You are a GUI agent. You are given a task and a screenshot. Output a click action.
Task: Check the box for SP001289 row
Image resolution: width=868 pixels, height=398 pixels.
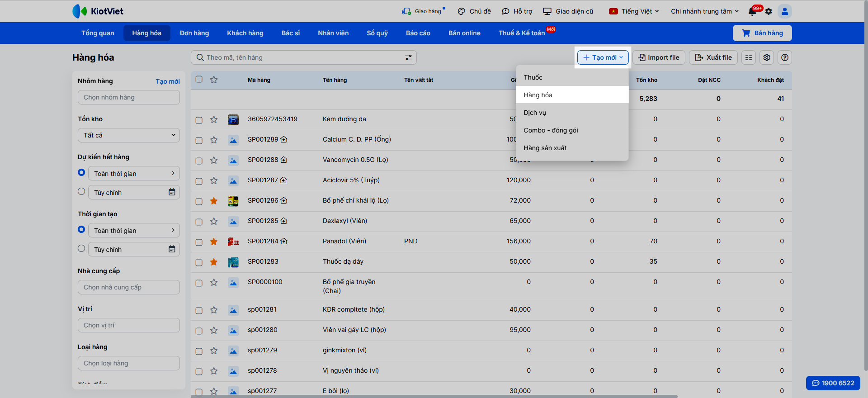[x=199, y=140]
